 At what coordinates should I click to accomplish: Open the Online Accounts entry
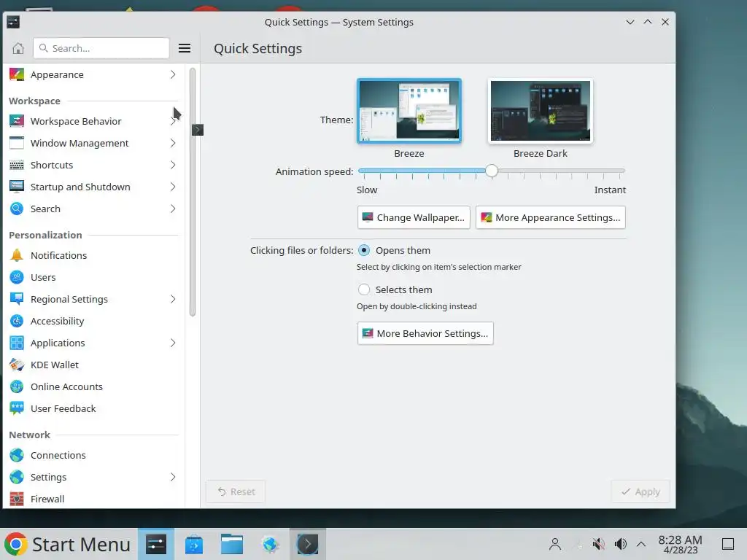click(x=93, y=386)
